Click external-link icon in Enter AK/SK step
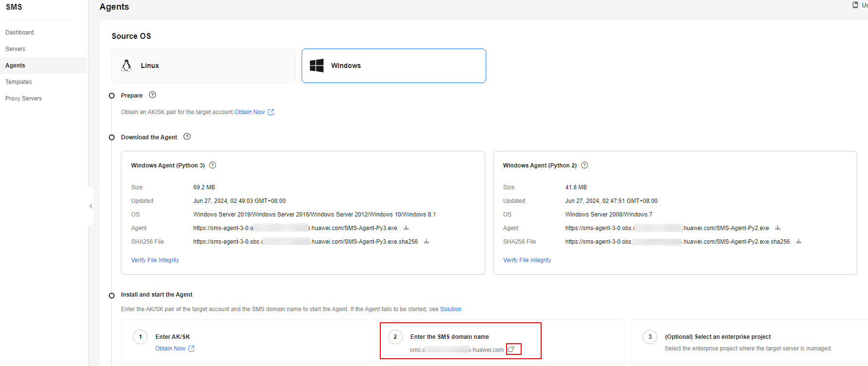868x366 pixels. 191,349
